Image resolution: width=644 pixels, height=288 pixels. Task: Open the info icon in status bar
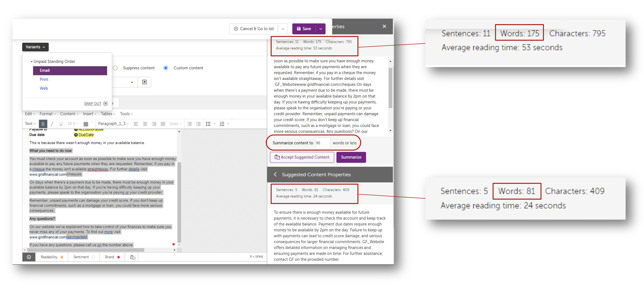[x=29, y=257]
